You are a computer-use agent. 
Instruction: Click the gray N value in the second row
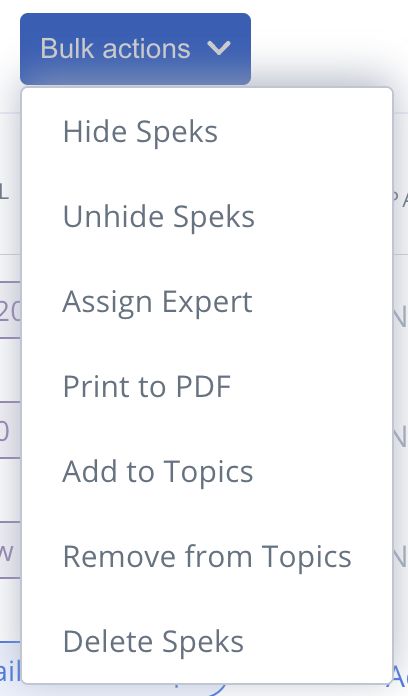(400, 436)
